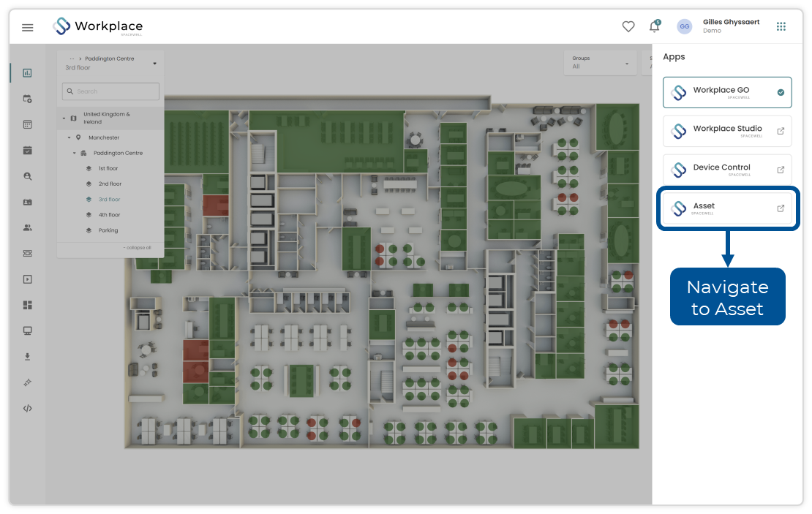Collapse the Paddington Centre tree node
The image size is (812, 514).
pos(75,154)
